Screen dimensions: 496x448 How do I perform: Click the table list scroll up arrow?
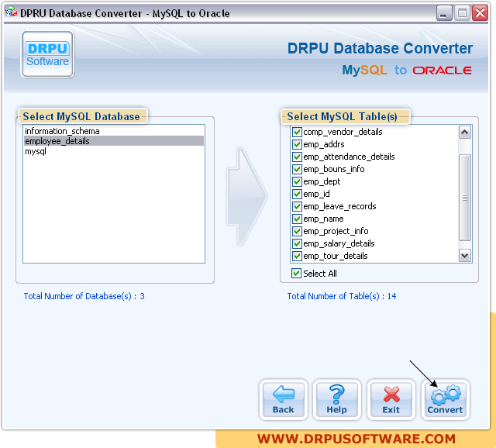[465, 133]
